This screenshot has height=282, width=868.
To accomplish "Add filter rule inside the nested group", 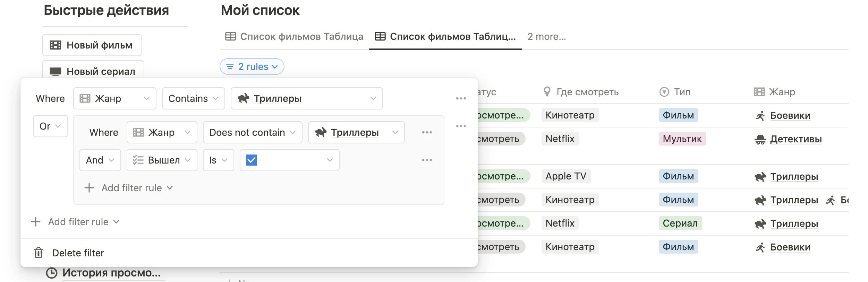I will point(128,188).
